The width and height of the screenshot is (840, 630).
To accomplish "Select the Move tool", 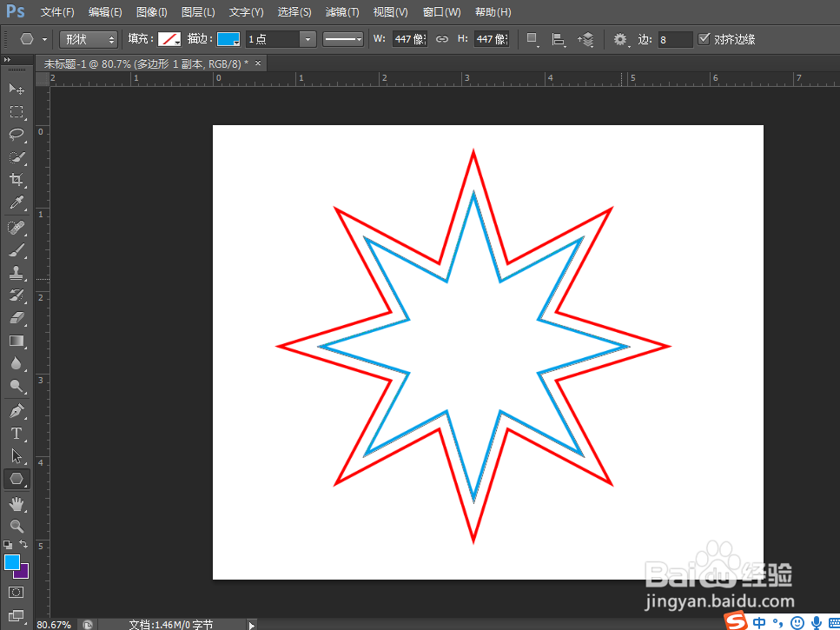I will pos(17,89).
